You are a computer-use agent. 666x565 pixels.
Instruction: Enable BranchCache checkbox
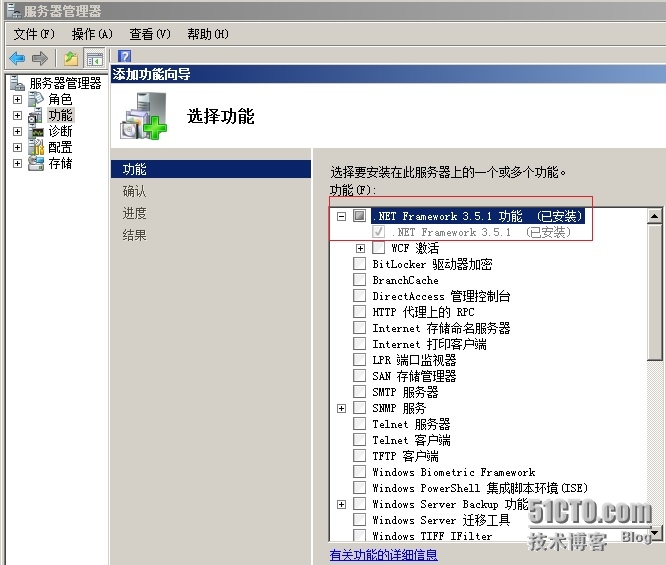click(x=359, y=280)
